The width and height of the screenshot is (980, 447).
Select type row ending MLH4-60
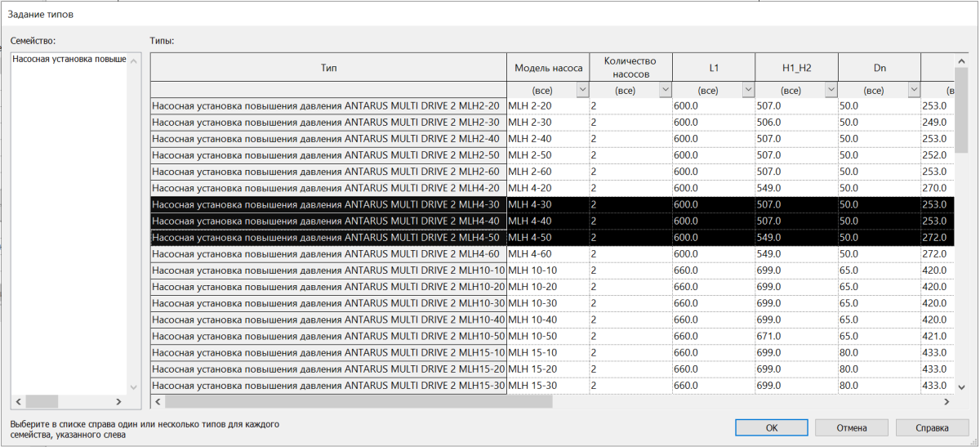327,254
